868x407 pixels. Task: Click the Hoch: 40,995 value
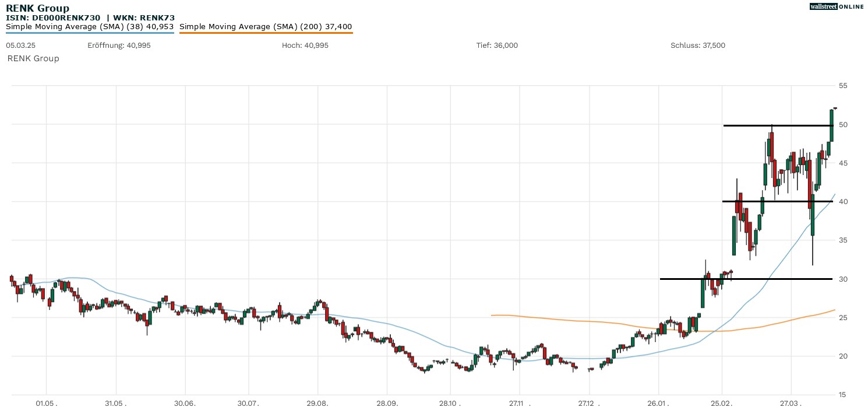pyautogui.click(x=305, y=45)
